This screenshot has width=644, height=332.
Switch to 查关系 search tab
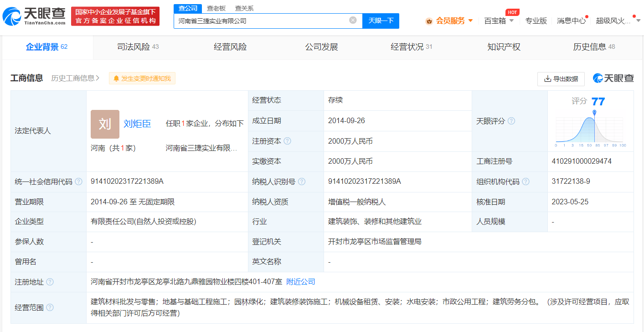[x=244, y=8]
